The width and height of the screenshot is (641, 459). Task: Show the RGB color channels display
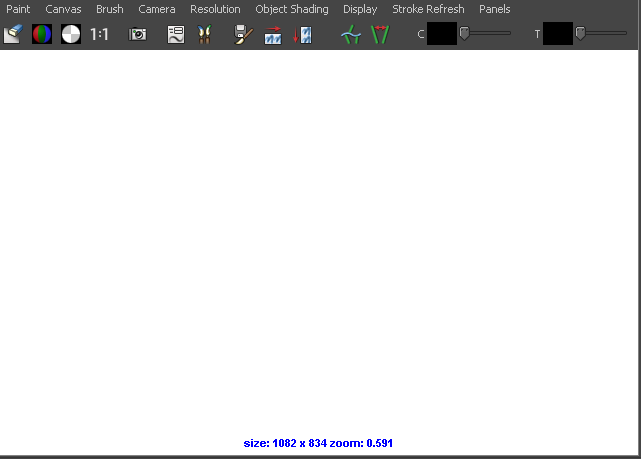tap(42, 34)
